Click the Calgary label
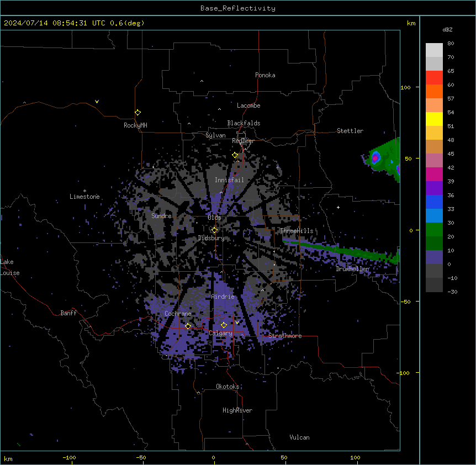Viewport: 476px width, 465px height. 220,333
